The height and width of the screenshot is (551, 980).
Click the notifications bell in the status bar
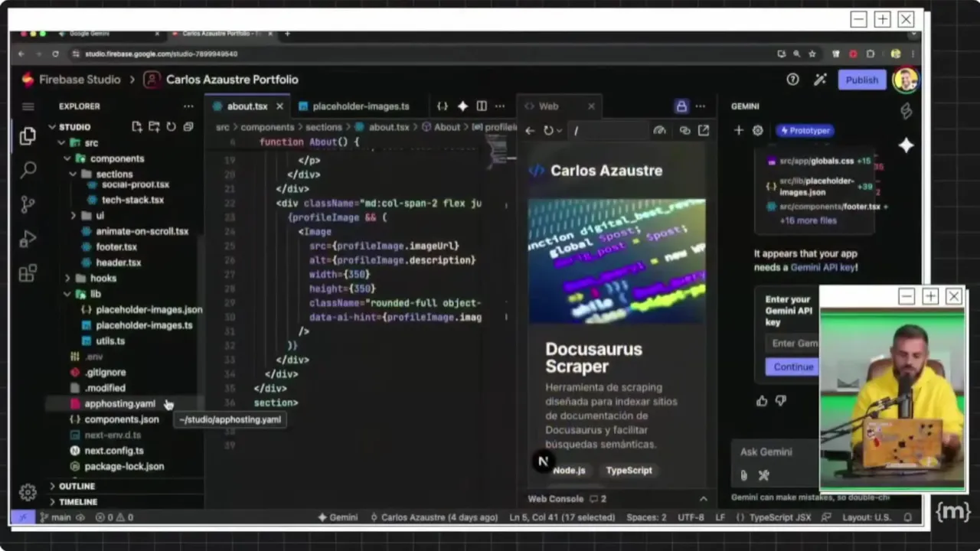tap(908, 517)
